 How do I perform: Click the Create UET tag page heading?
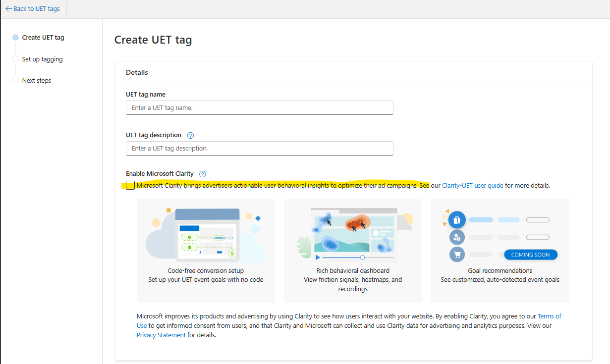click(x=153, y=40)
